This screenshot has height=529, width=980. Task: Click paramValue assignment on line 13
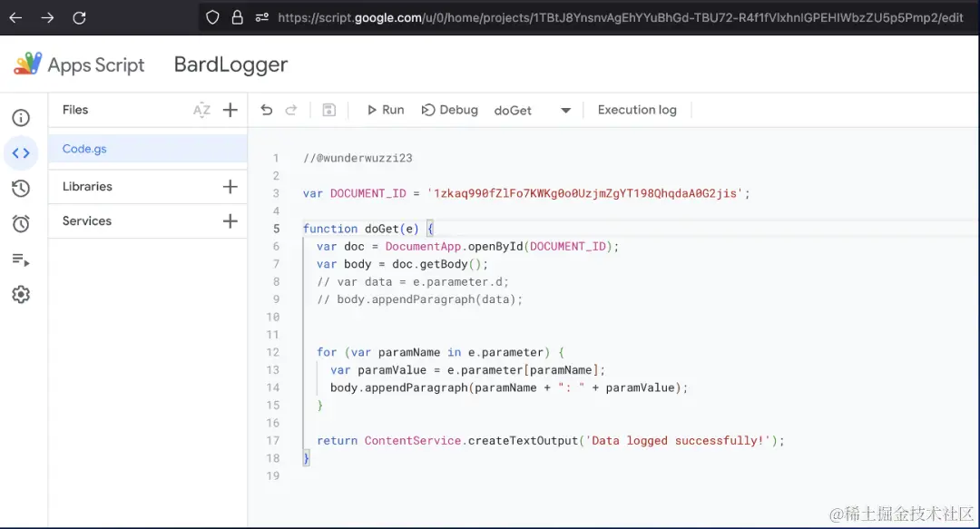coord(467,370)
